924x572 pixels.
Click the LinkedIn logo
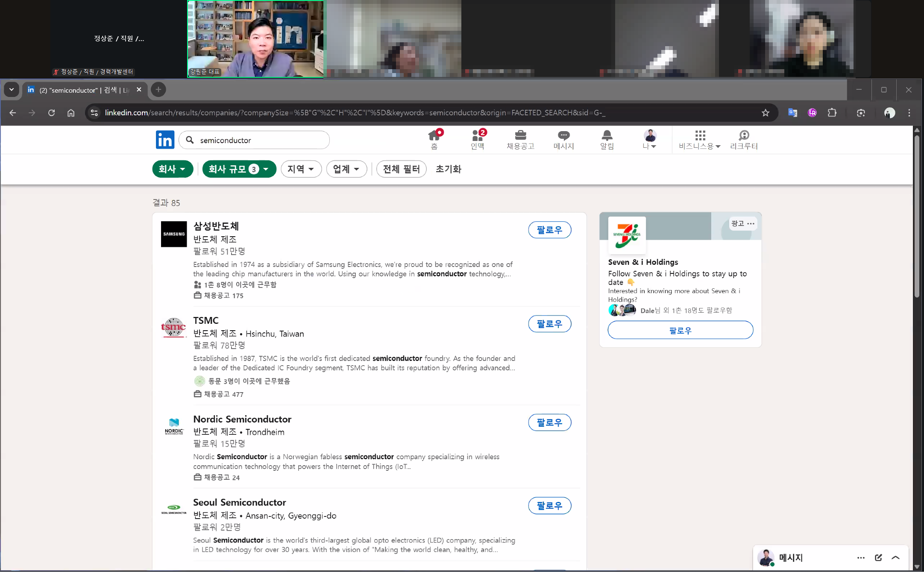(165, 140)
